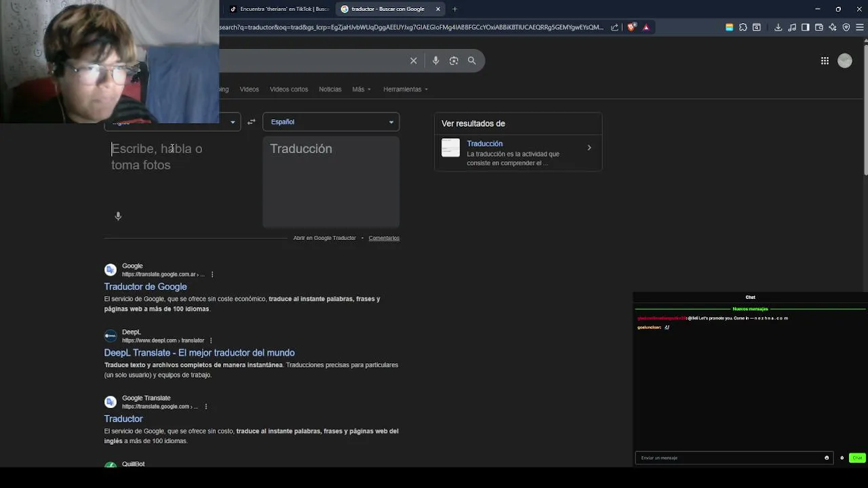Open the Google apps grid
This screenshot has height=488, width=868.
click(825, 61)
